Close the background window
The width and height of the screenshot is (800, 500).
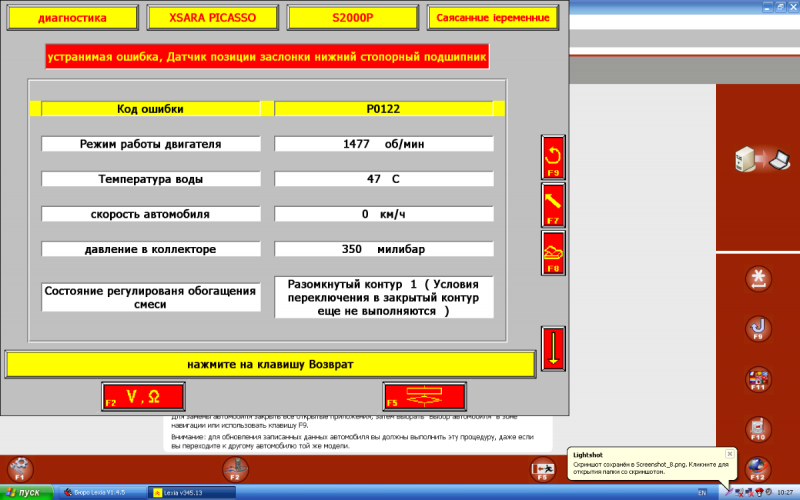[793, 7]
